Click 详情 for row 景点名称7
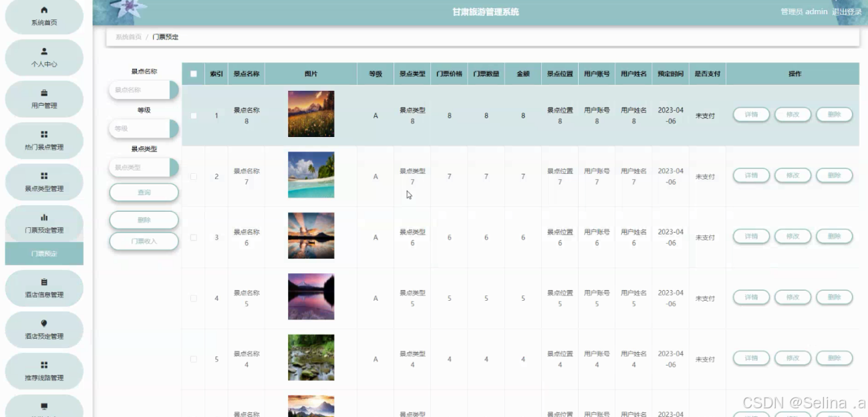868x417 pixels. tap(751, 176)
